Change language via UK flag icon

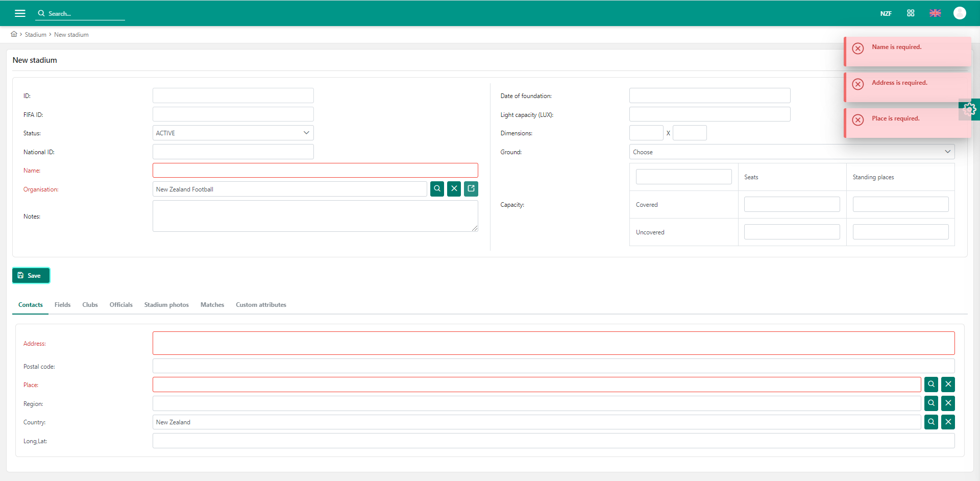[935, 13]
